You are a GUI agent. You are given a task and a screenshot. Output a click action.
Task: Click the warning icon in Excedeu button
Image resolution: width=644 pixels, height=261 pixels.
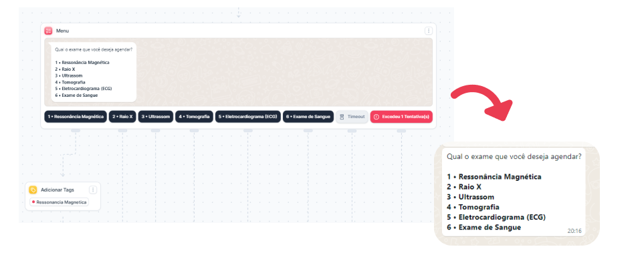(x=377, y=117)
